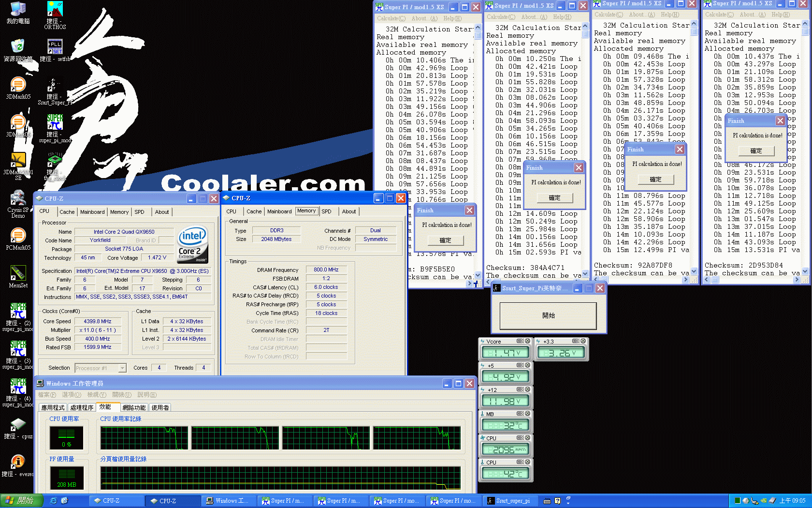Select 使用者 tab in Task Manager
The image size is (812, 508).
[160, 407]
